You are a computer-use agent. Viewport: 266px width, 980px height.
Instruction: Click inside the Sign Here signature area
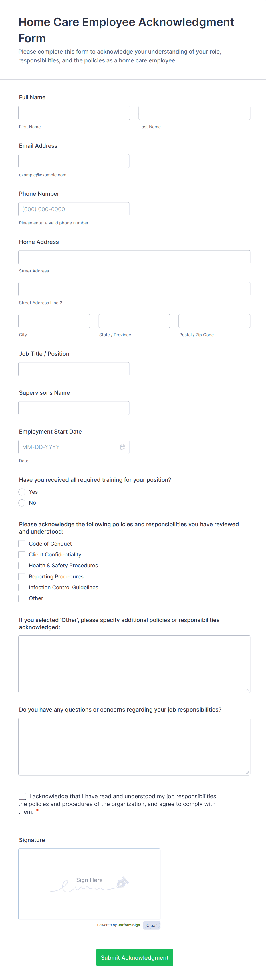click(89, 884)
